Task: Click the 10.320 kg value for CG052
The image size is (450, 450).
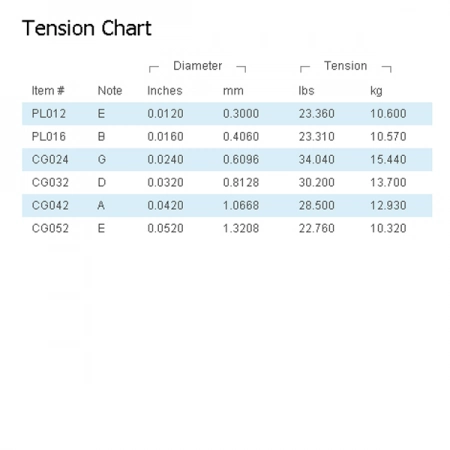Action: pyautogui.click(x=388, y=228)
